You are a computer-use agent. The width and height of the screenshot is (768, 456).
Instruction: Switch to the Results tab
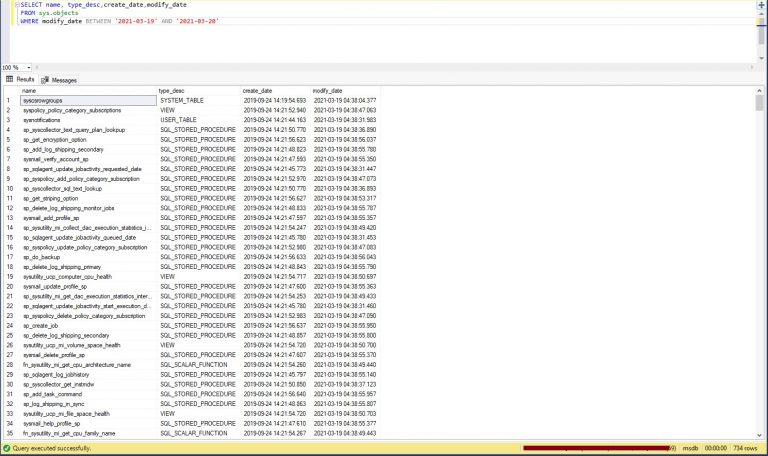point(20,79)
